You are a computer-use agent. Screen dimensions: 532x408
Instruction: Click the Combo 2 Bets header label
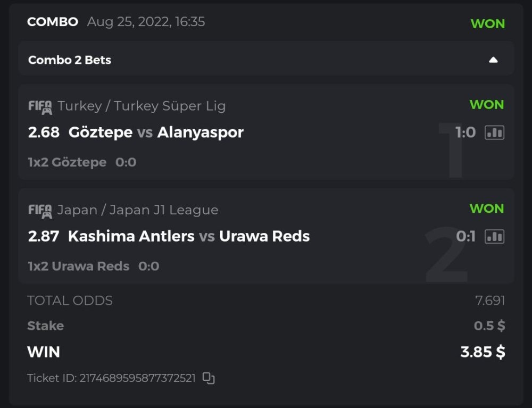pos(70,60)
